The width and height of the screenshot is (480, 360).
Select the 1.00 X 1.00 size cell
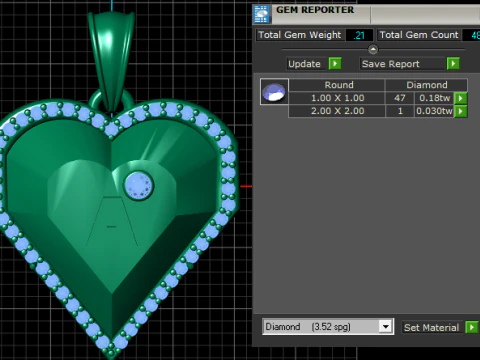(337, 98)
